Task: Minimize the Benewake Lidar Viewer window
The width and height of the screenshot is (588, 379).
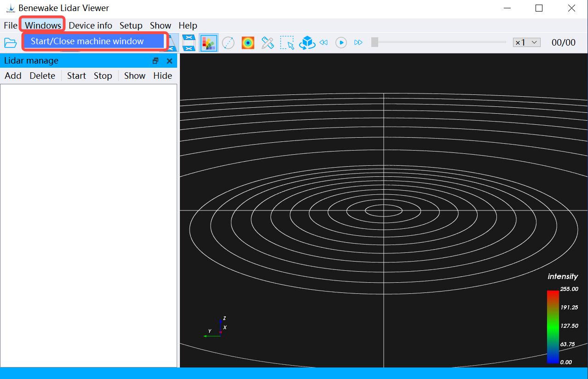Action: tap(507, 8)
